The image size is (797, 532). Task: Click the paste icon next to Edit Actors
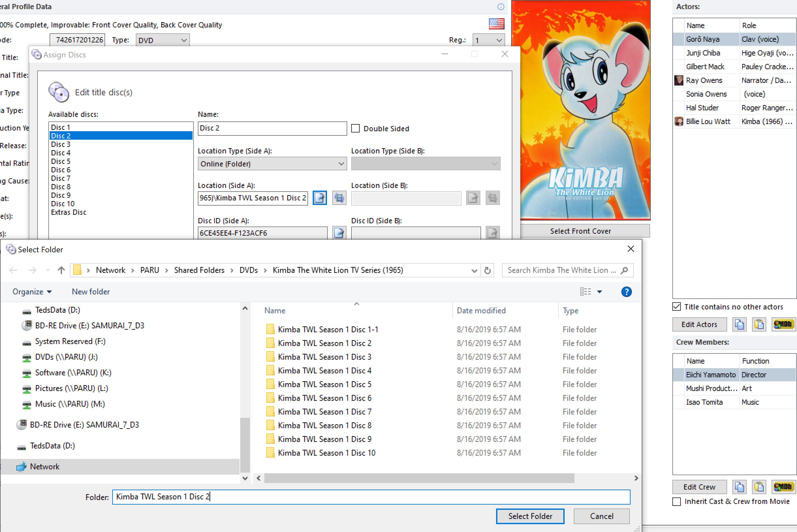pyautogui.click(x=759, y=324)
